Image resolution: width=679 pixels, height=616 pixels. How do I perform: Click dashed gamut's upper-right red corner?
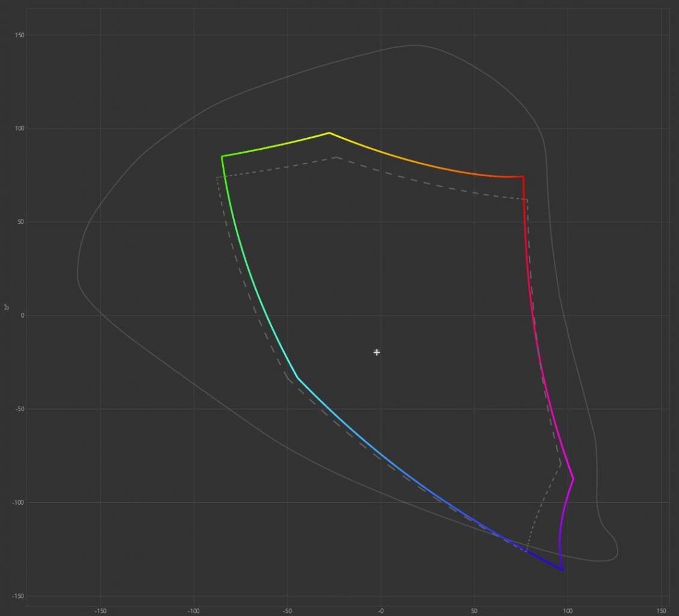527,199
